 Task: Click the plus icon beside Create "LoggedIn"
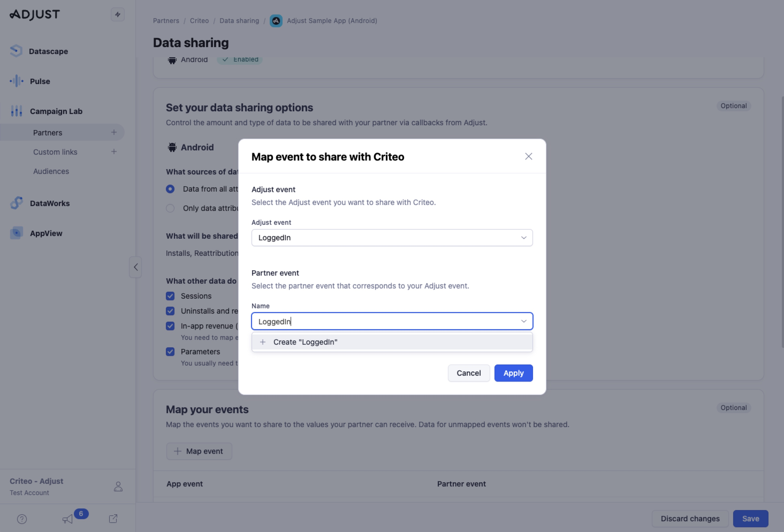(x=263, y=342)
